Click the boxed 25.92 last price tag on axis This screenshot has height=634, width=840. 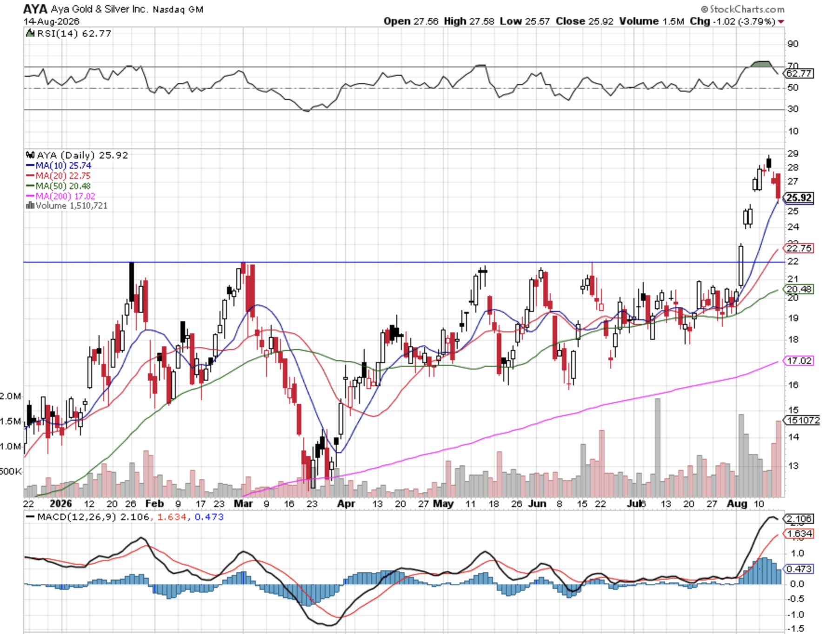(x=799, y=198)
